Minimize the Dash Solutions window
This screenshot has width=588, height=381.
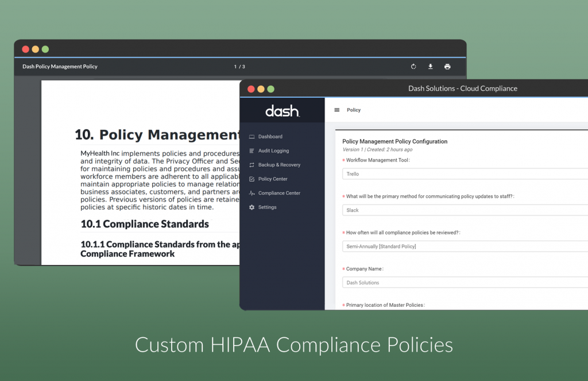[261, 89]
